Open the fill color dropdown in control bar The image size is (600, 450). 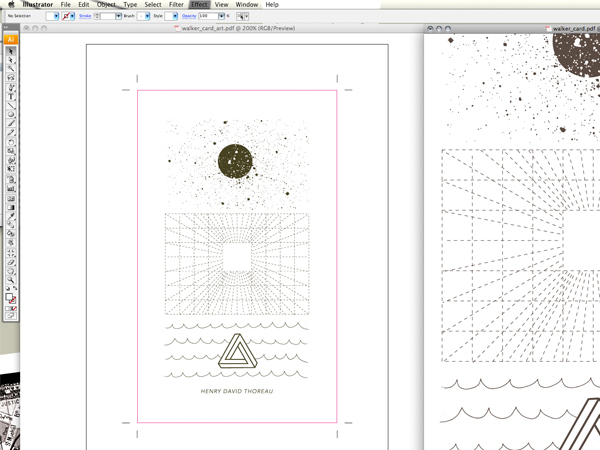54,16
